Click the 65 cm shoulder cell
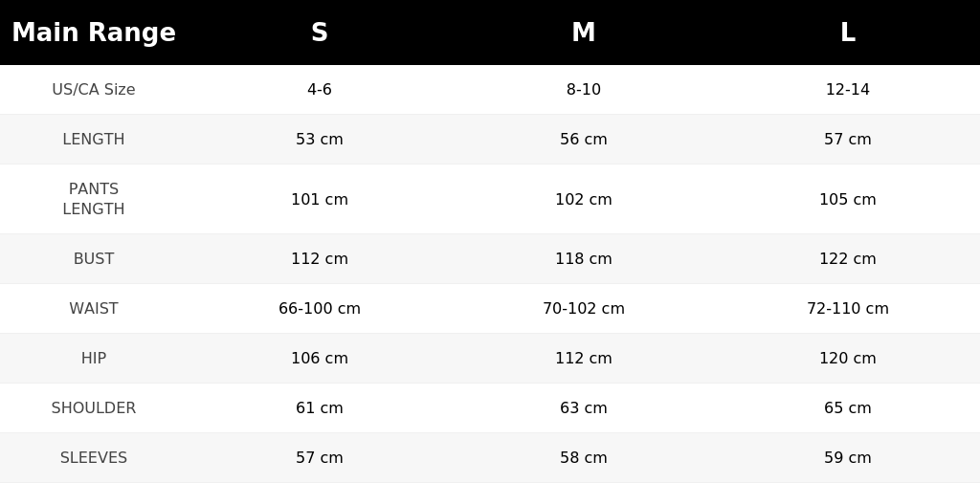The width and height of the screenshot is (980, 483). (x=848, y=408)
